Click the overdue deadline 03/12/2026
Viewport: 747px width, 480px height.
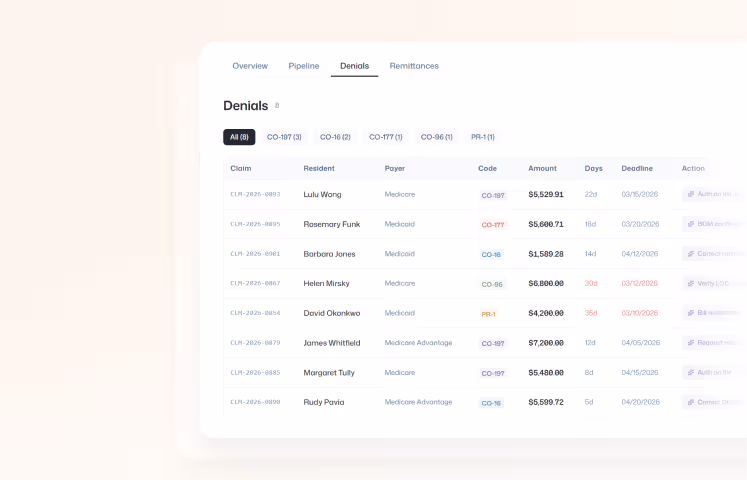(x=639, y=283)
